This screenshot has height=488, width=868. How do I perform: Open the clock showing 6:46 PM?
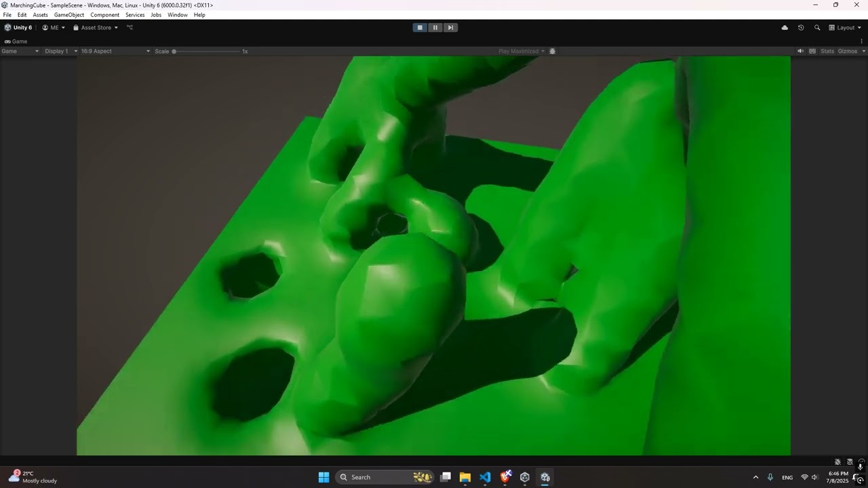coord(838,477)
